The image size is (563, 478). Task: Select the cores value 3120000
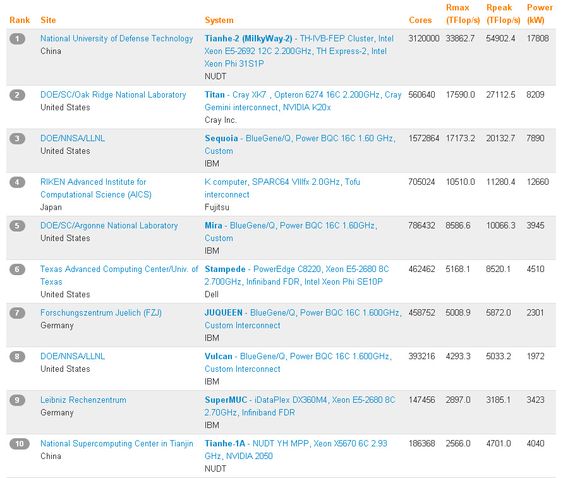(x=424, y=38)
